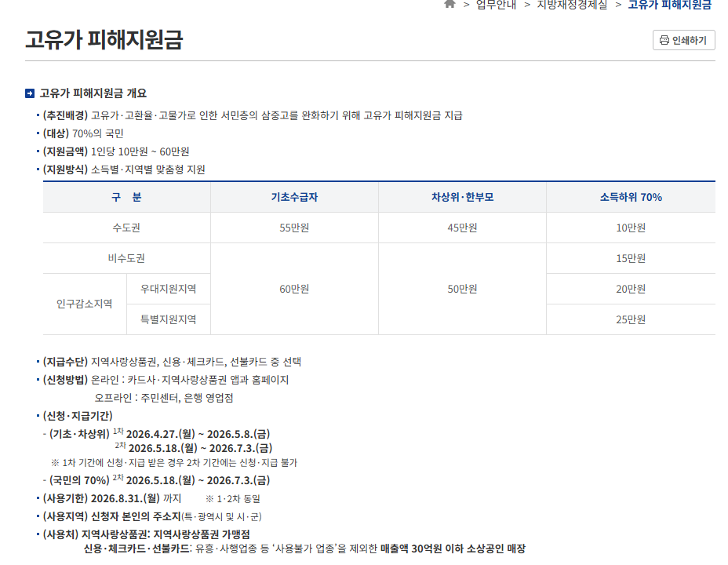The width and height of the screenshot is (728, 565).
Task: Click the 55만원 amount cell
Action: pyautogui.click(x=294, y=228)
